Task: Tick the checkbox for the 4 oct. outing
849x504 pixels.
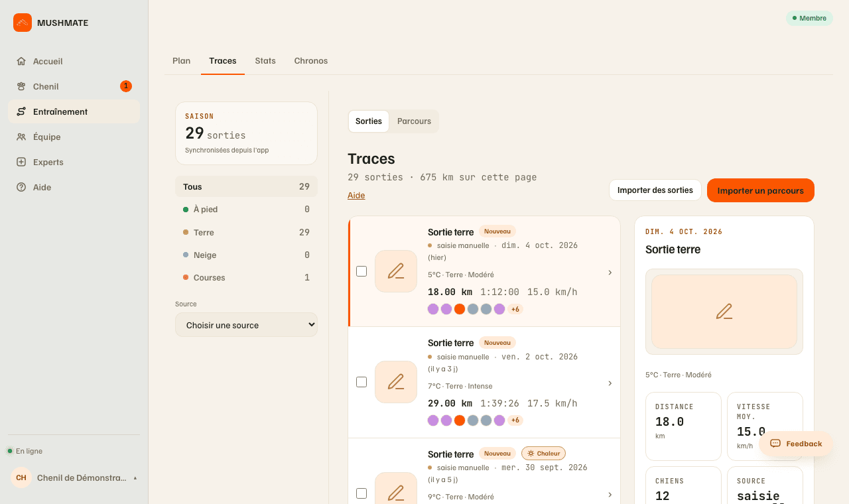Action: [x=361, y=271]
